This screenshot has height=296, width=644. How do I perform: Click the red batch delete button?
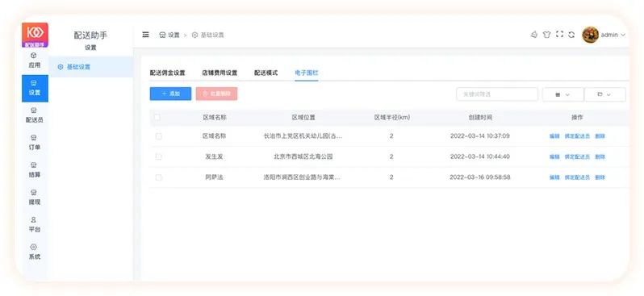point(217,94)
